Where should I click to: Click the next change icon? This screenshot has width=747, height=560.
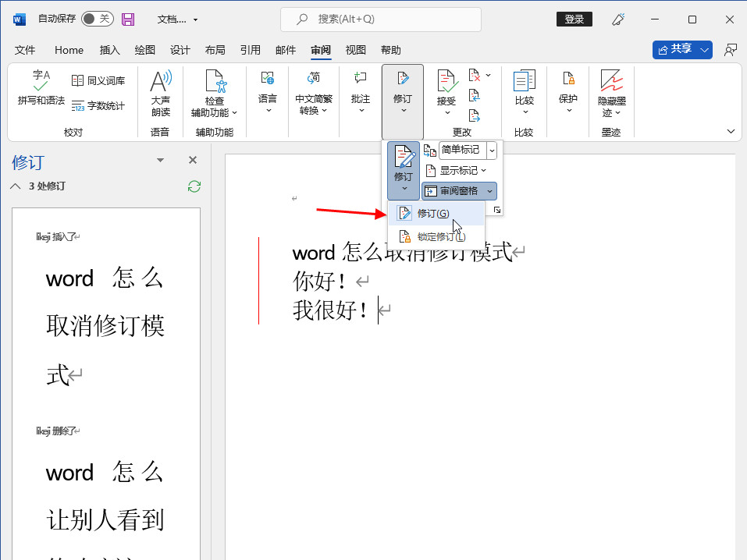point(474,115)
